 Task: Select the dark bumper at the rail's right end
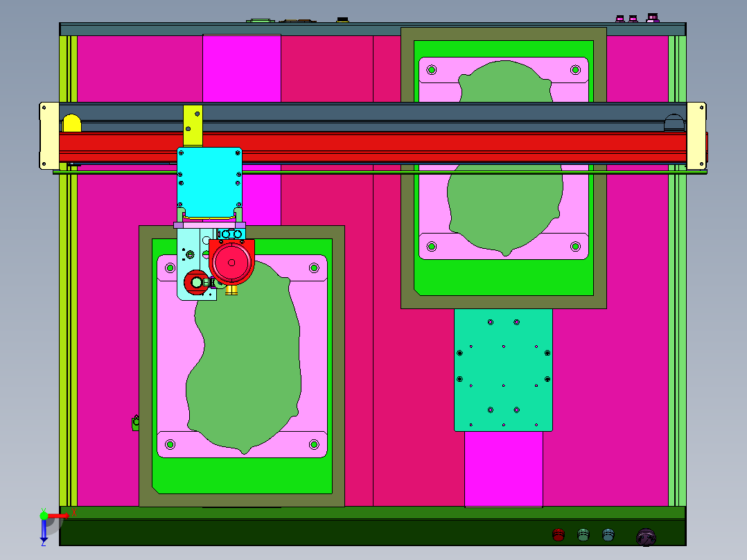(674, 123)
